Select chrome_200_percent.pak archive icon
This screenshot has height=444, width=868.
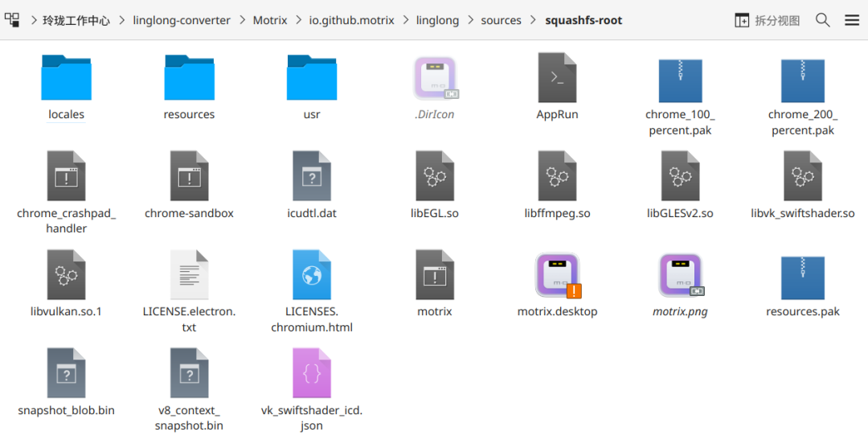tap(803, 81)
